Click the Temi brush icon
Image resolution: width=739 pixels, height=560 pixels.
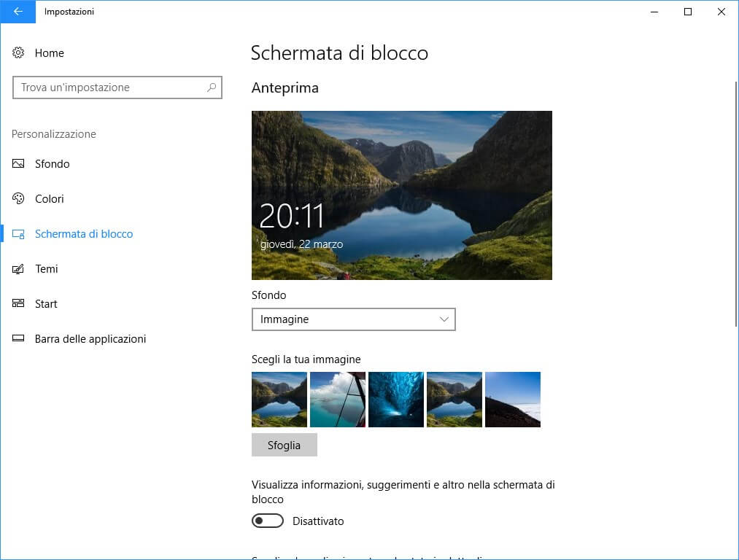pos(19,269)
